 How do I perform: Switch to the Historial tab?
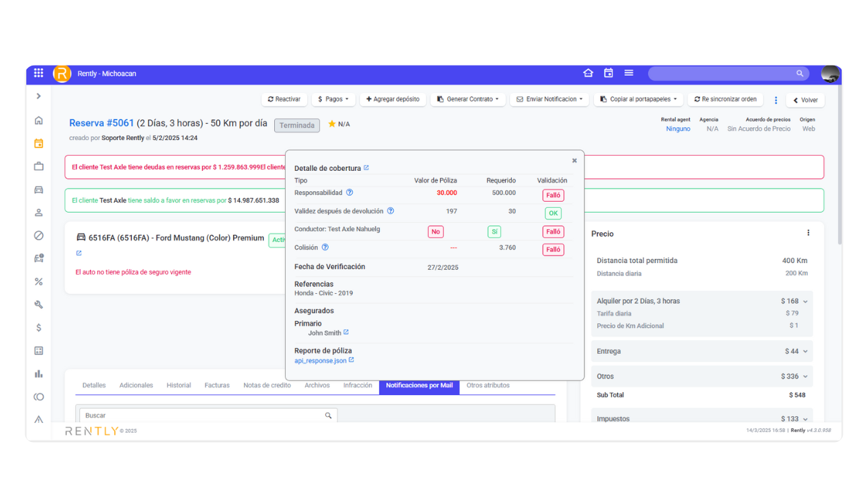click(178, 385)
